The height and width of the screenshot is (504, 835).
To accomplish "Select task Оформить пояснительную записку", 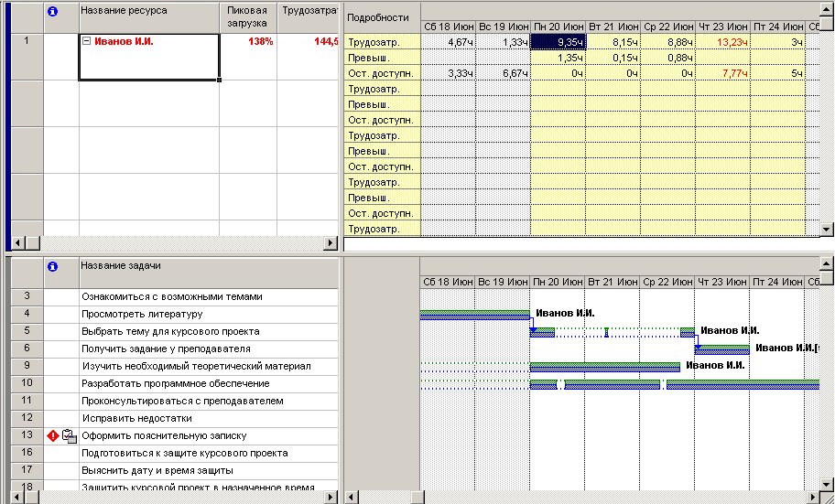I will pyautogui.click(x=209, y=436).
